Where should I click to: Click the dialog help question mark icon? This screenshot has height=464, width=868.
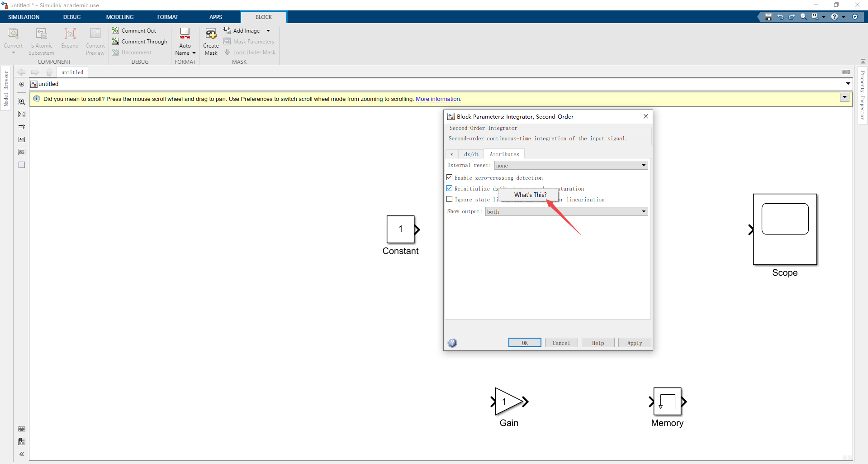pyautogui.click(x=452, y=343)
